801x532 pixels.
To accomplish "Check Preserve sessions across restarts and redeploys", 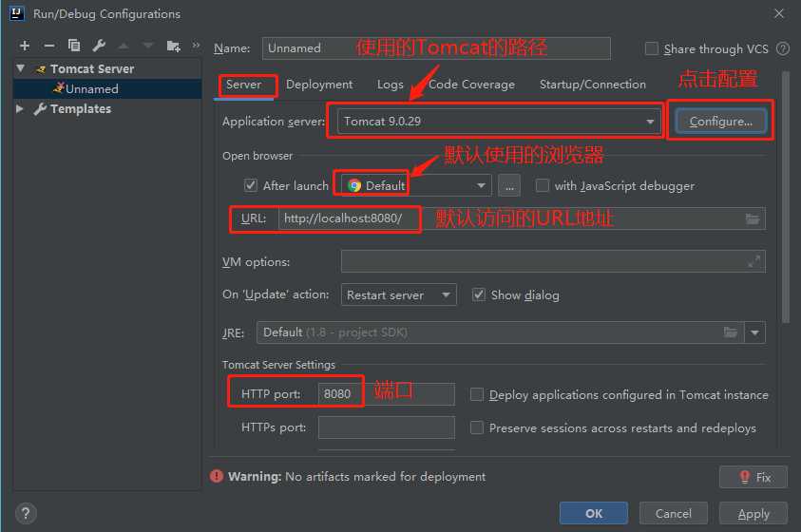I will point(477,427).
